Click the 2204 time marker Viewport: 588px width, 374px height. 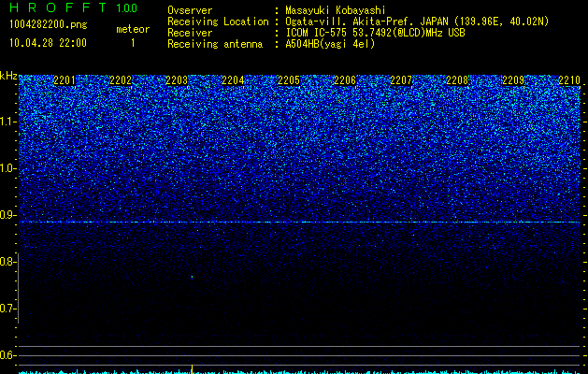click(x=233, y=80)
